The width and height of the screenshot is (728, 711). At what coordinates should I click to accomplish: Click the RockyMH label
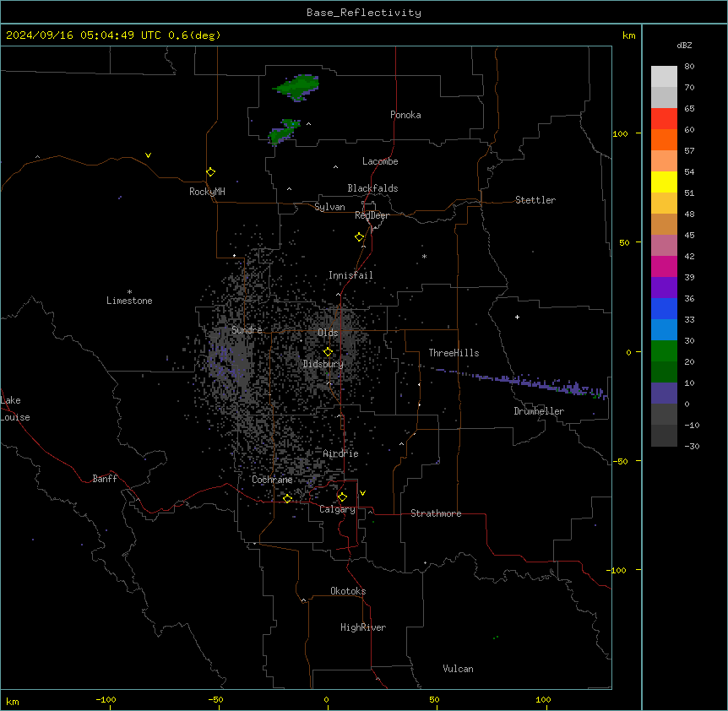[207, 192]
